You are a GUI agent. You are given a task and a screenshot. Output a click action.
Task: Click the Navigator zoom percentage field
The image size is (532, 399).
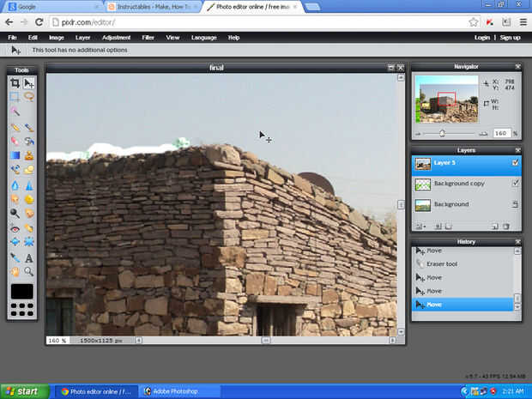click(x=501, y=133)
